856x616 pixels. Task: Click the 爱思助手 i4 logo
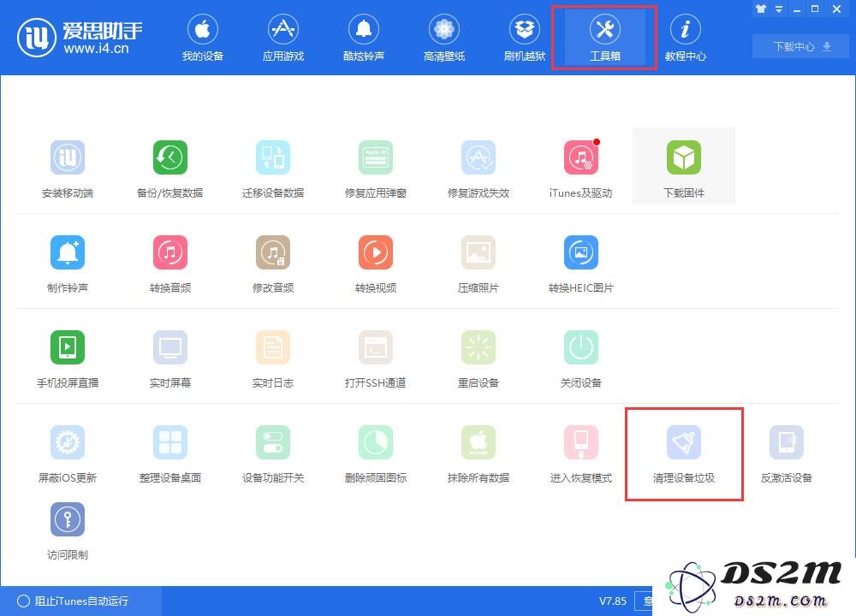click(x=80, y=37)
